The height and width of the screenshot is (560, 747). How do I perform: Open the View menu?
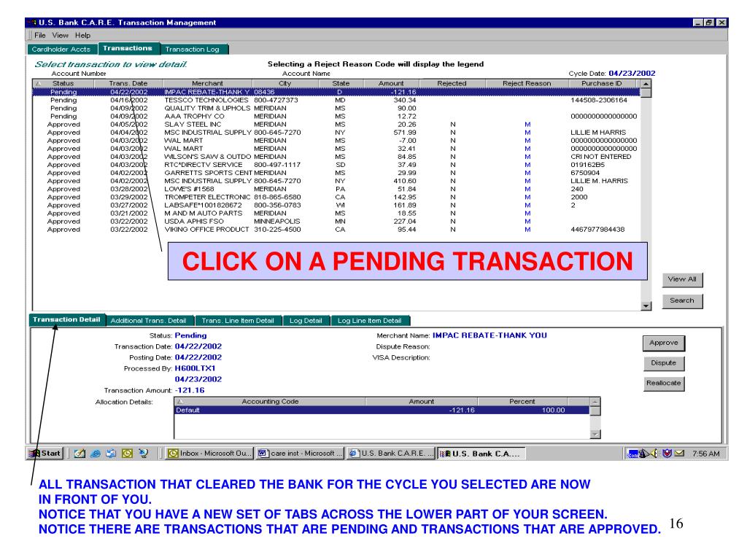click(60, 35)
